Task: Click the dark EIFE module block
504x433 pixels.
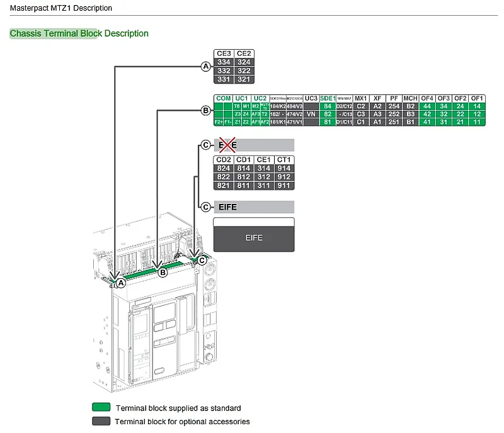Action: coord(254,238)
